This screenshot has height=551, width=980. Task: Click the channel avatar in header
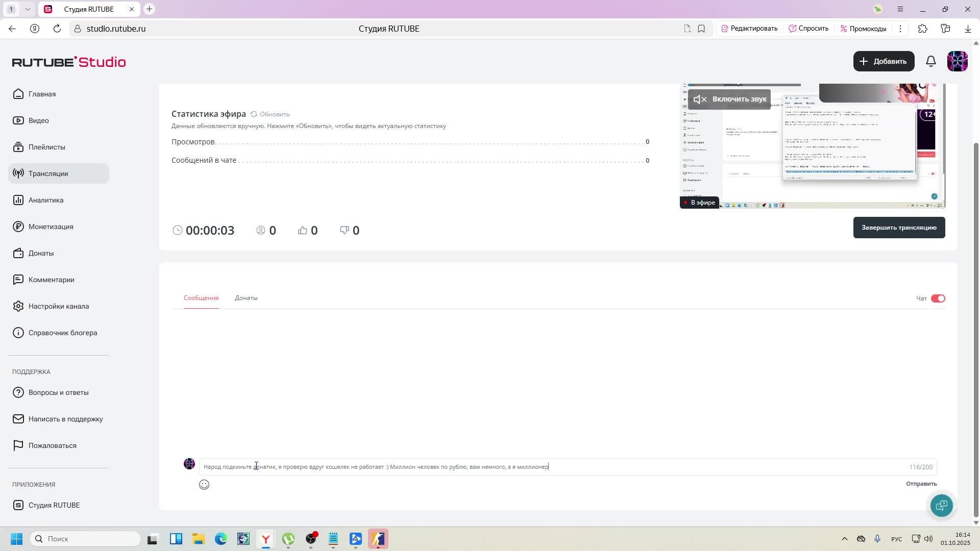point(957,61)
